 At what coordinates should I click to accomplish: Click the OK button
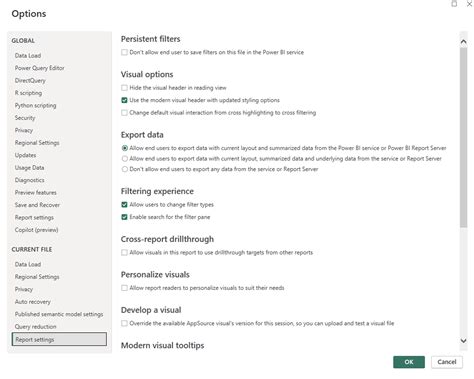(x=409, y=362)
